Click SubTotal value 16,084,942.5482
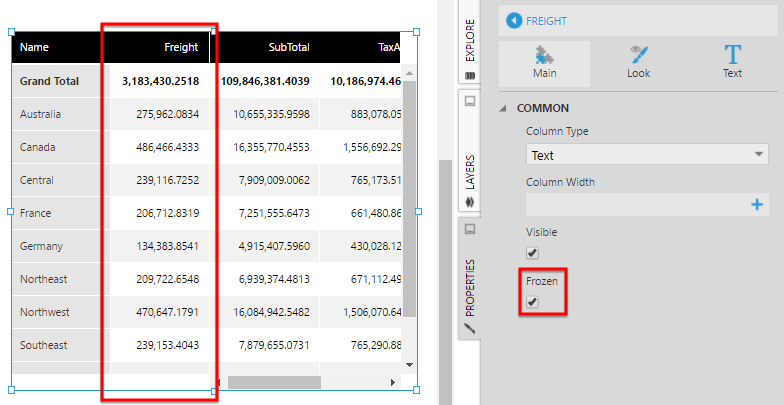Screen dimensions: 784x405 (x=272, y=312)
